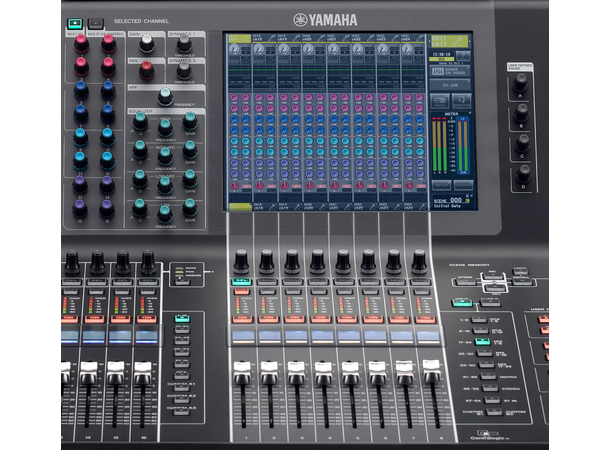Select the top ch22 tab on the touchscreen
610x450 pixels.
pyautogui.click(x=364, y=38)
